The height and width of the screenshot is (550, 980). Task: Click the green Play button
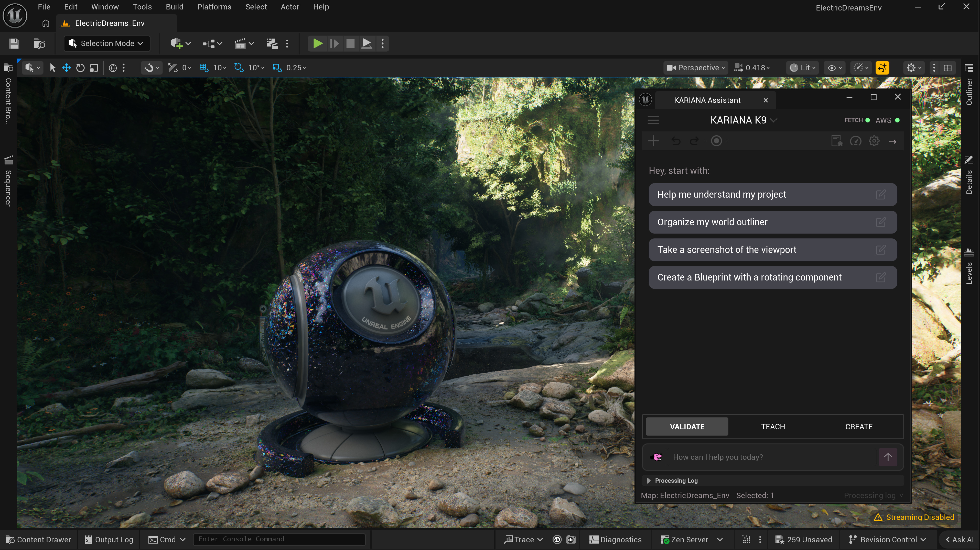pos(317,43)
